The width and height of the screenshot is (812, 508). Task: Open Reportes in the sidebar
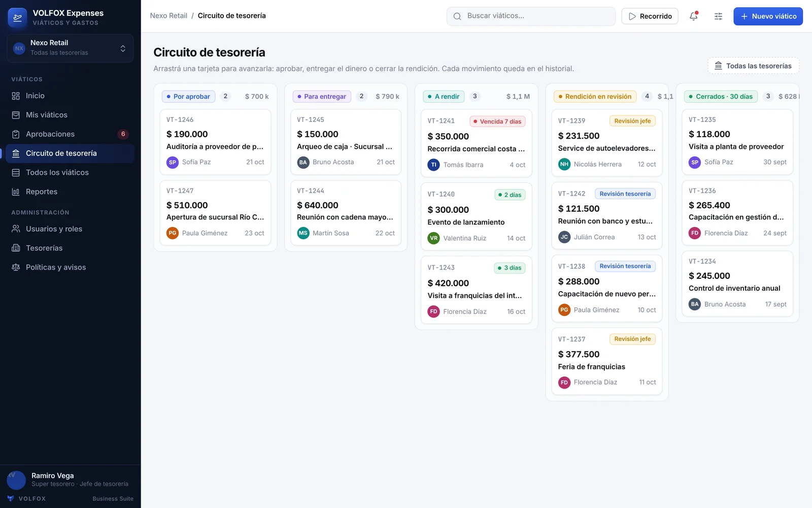coord(70,192)
